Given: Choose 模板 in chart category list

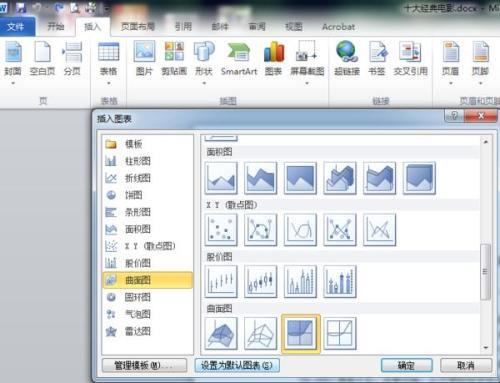Looking at the screenshot, I should (x=148, y=144).
